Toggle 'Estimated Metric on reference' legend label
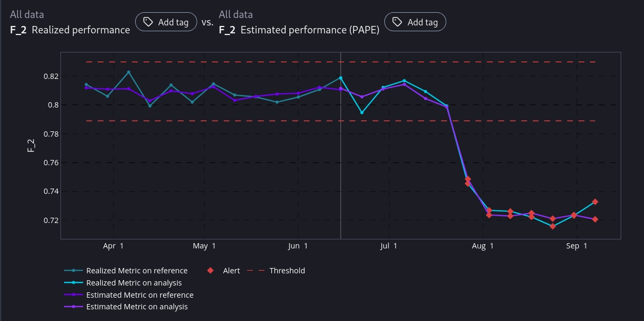 click(x=139, y=295)
